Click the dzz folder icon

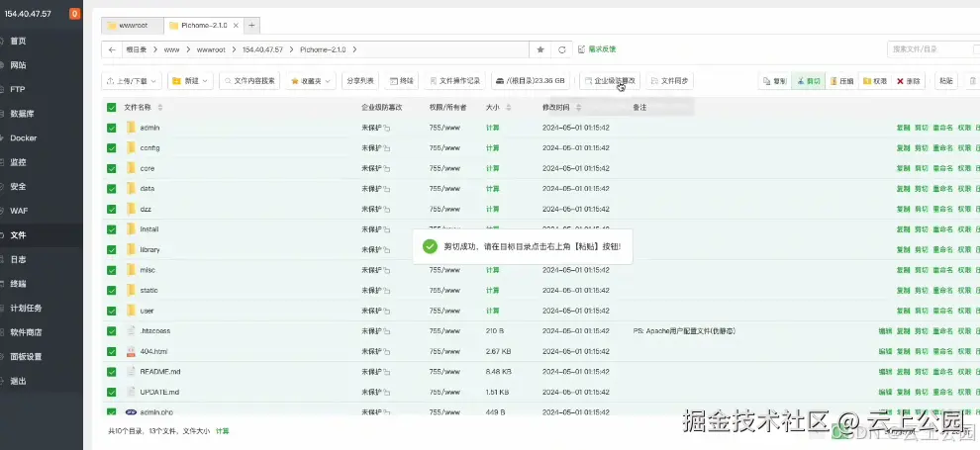pyautogui.click(x=131, y=209)
